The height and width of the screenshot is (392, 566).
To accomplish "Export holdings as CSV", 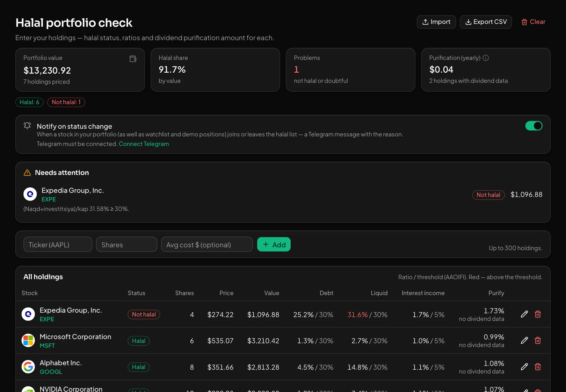I will (486, 22).
